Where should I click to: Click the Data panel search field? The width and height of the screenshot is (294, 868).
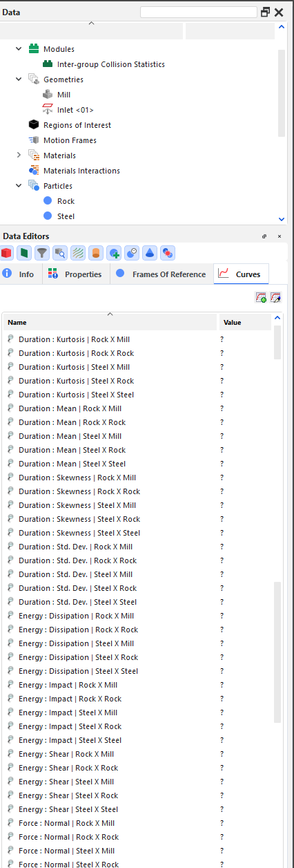(199, 12)
